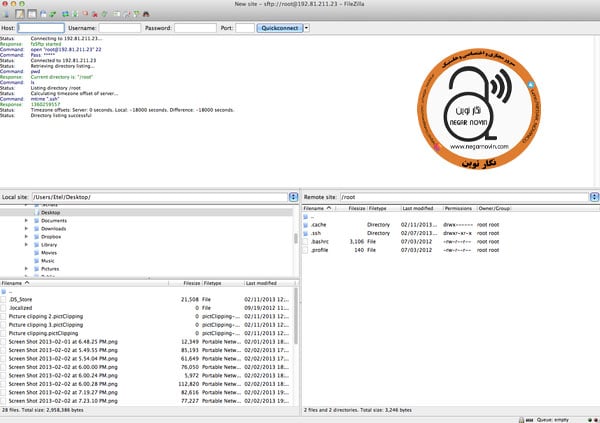Select 'Screen Shot 2013-02-01 at 6.48.25 PM.png'
The image size is (600, 423).
click(x=63, y=341)
